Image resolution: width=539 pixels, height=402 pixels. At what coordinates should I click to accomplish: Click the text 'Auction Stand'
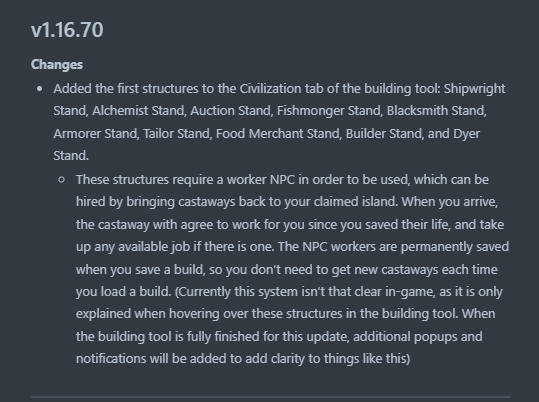[x=231, y=111]
